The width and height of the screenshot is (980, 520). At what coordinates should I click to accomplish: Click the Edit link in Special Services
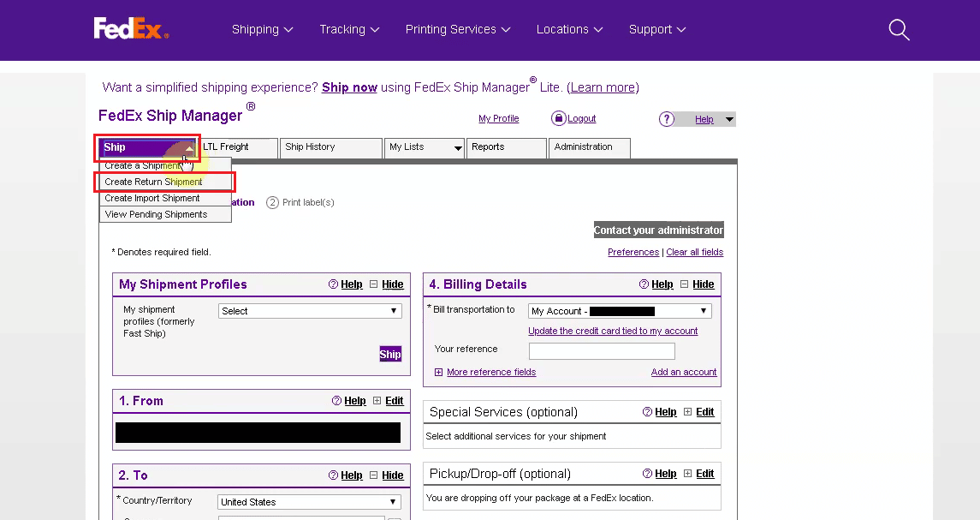pyautogui.click(x=705, y=412)
